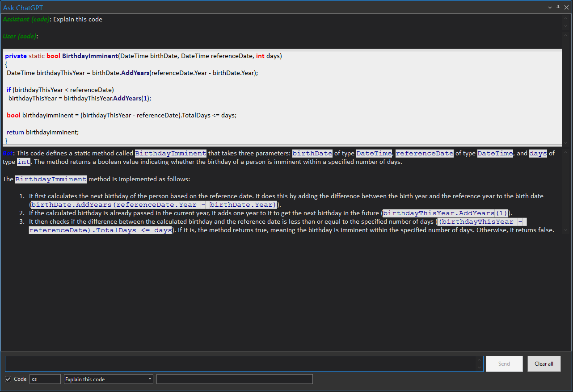Click scroll-up arrow beside the User (code) panel
573x392 pixels.
565,35
